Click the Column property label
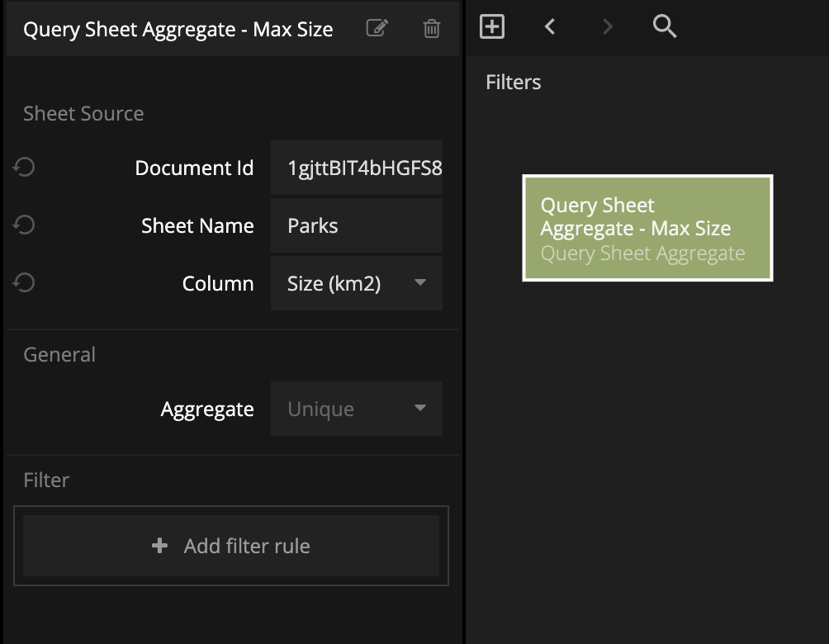The image size is (829, 644). coord(218,283)
